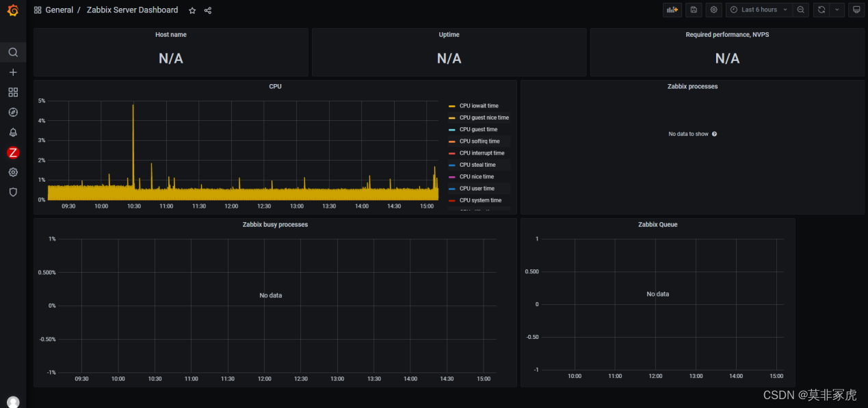Open Zabbix Queue panel title menu

657,225
